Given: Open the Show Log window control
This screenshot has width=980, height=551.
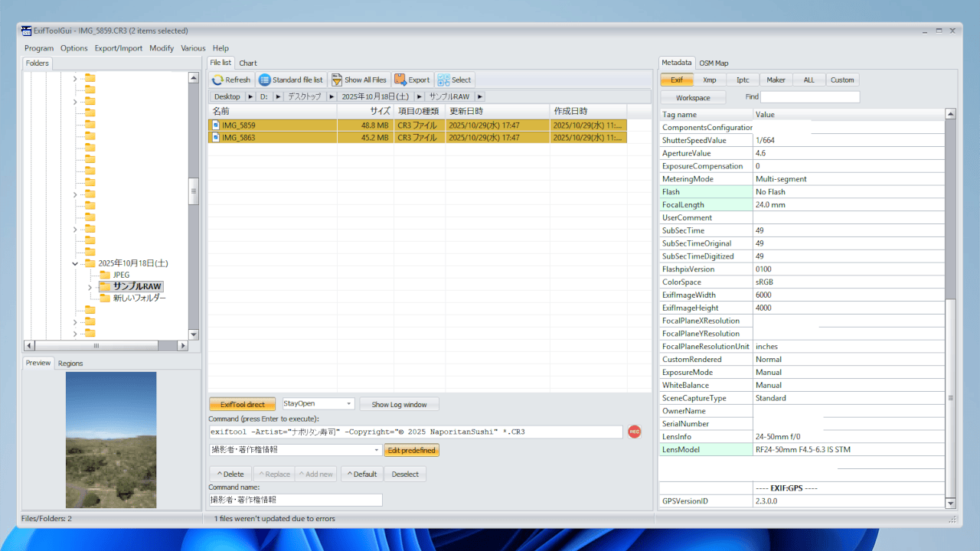Looking at the screenshot, I should tap(399, 403).
